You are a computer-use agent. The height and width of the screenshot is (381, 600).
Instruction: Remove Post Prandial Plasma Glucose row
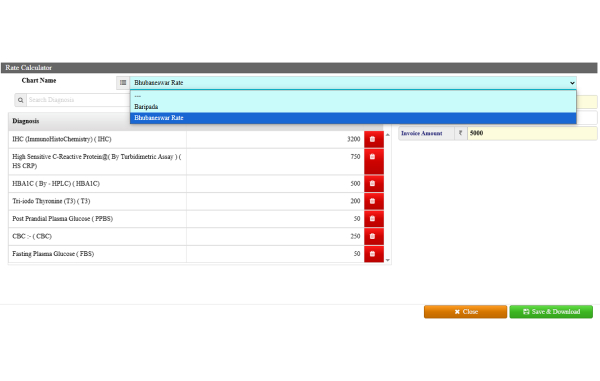click(373, 219)
